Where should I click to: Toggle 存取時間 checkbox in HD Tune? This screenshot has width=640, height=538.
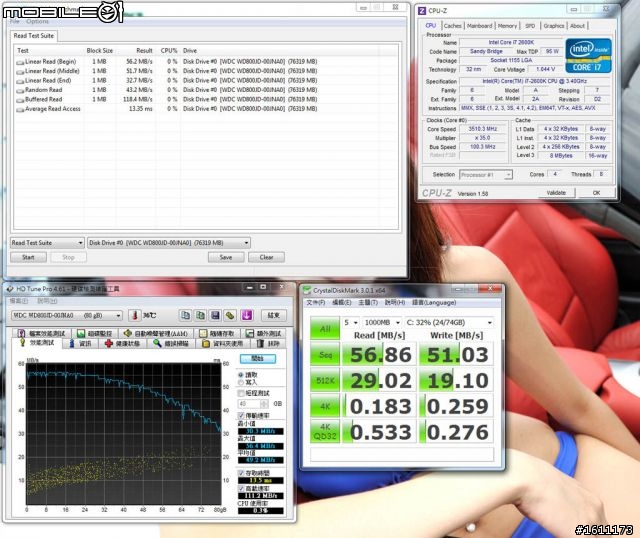coord(241,473)
